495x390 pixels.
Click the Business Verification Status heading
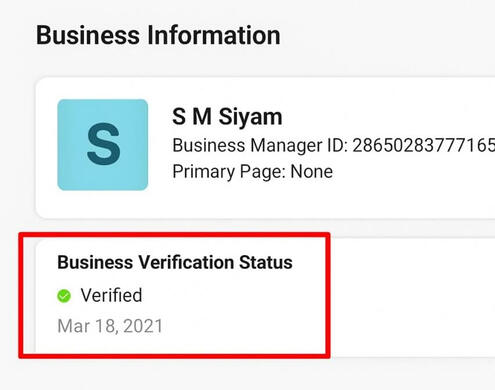[x=175, y=262]
